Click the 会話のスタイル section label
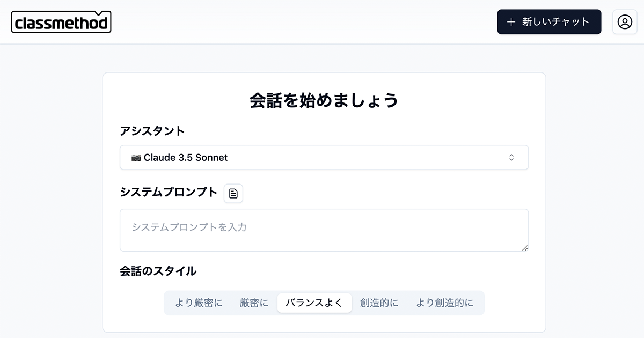The width and height of the screenshot is (644, 338). coord(158,271)
